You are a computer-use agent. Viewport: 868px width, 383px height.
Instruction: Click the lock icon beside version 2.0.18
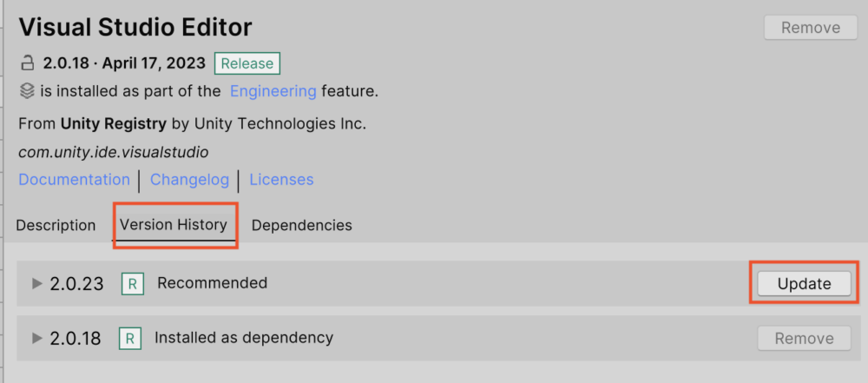point(27,63)
